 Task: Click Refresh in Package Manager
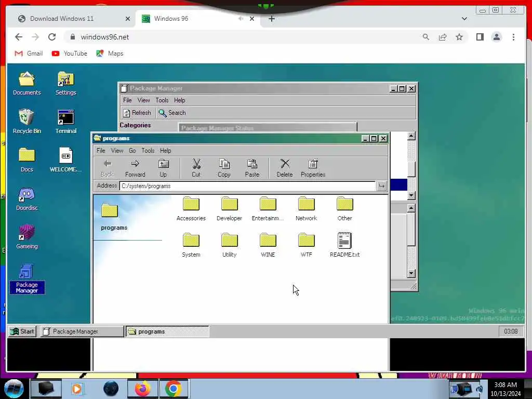click(x=137, y=113)
